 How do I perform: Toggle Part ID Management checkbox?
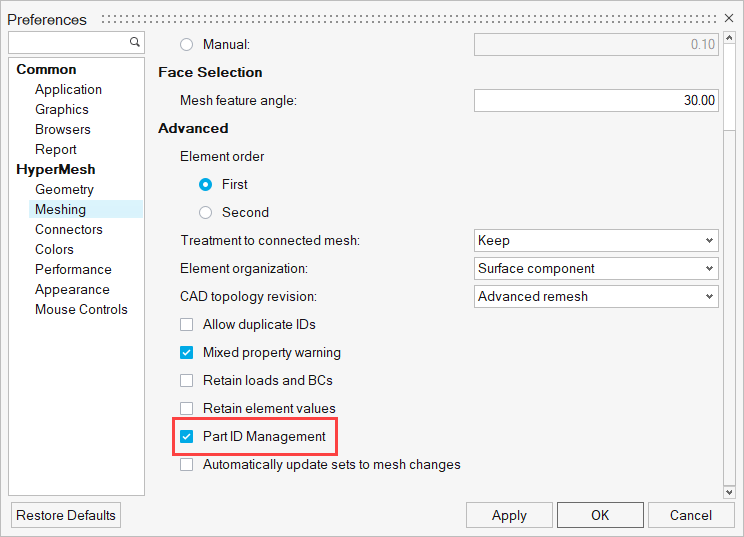pos(186,437)
